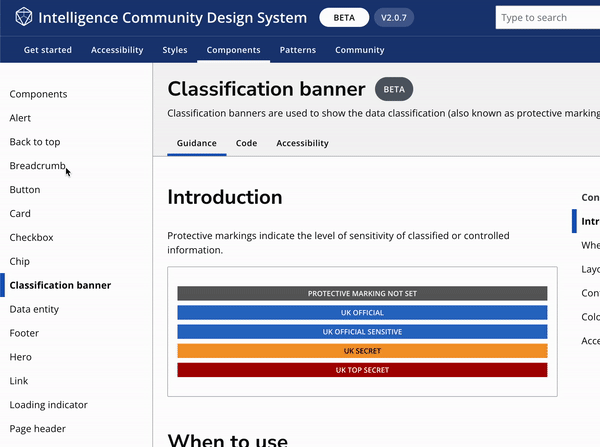This screenshot has width=600, height=447.
Task: Click the Introduction heading
Action: [225, 197]
